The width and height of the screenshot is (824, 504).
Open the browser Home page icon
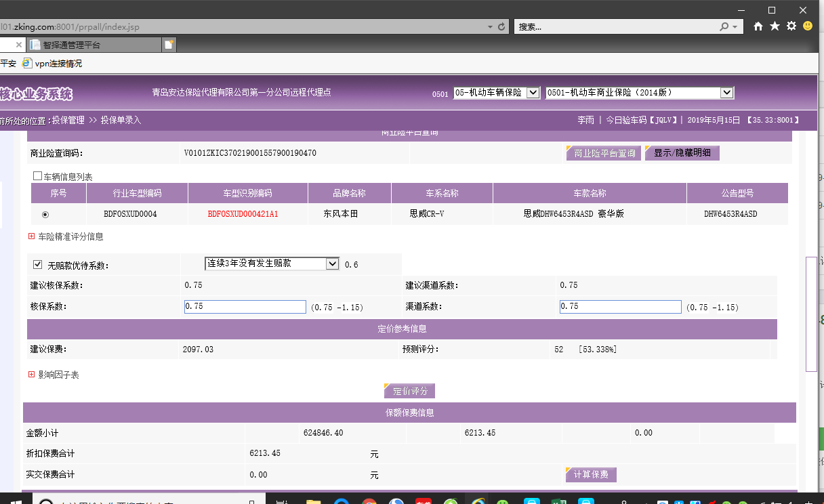[x=758, y=26]
